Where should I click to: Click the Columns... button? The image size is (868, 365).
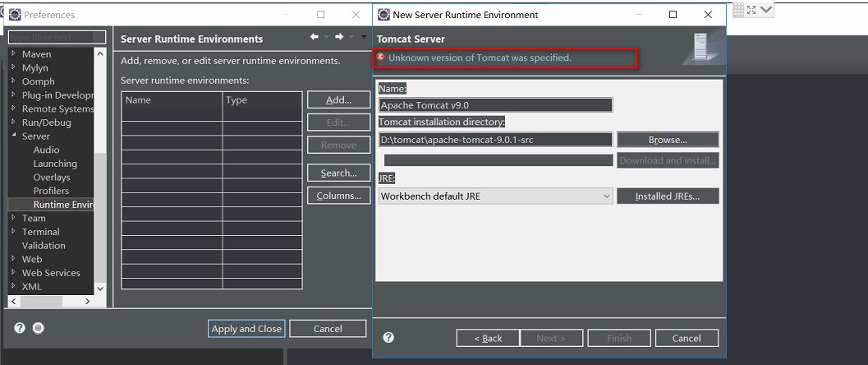[x=339, y=196]
